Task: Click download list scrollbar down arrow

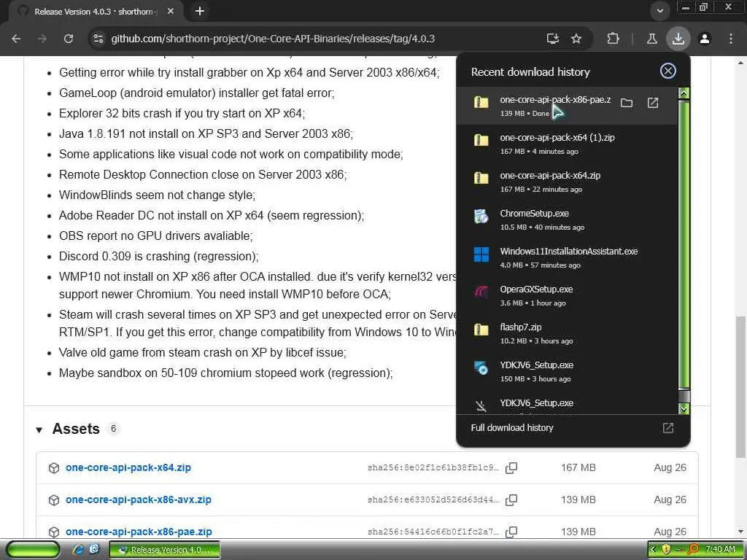Action: click(684, 408)
